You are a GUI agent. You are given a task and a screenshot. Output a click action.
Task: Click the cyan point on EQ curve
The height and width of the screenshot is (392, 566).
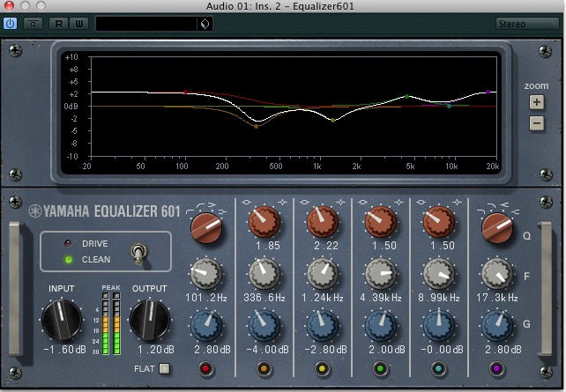click(449, 106)
